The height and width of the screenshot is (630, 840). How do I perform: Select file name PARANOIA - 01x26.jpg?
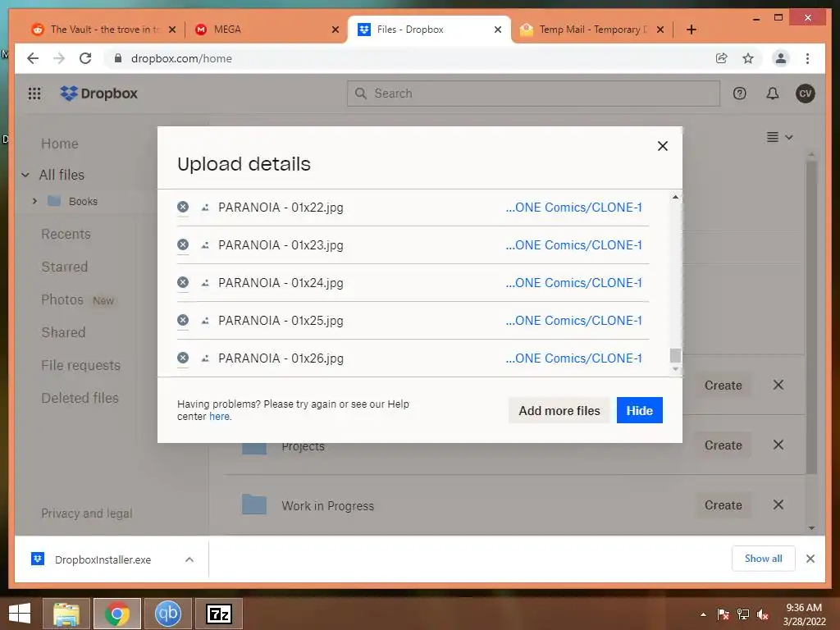pyautogui.click(x=281, y=358)
